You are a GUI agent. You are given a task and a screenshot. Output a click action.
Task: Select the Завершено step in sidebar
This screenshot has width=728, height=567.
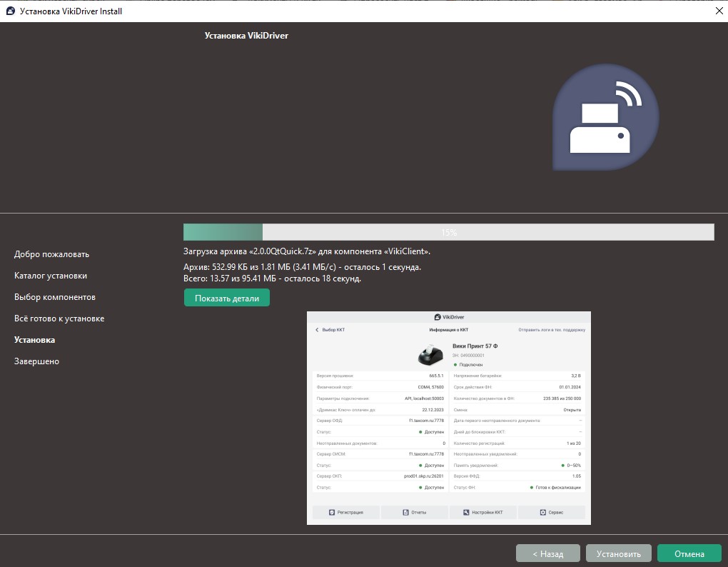pyautogui.click(x=36, y=361)
